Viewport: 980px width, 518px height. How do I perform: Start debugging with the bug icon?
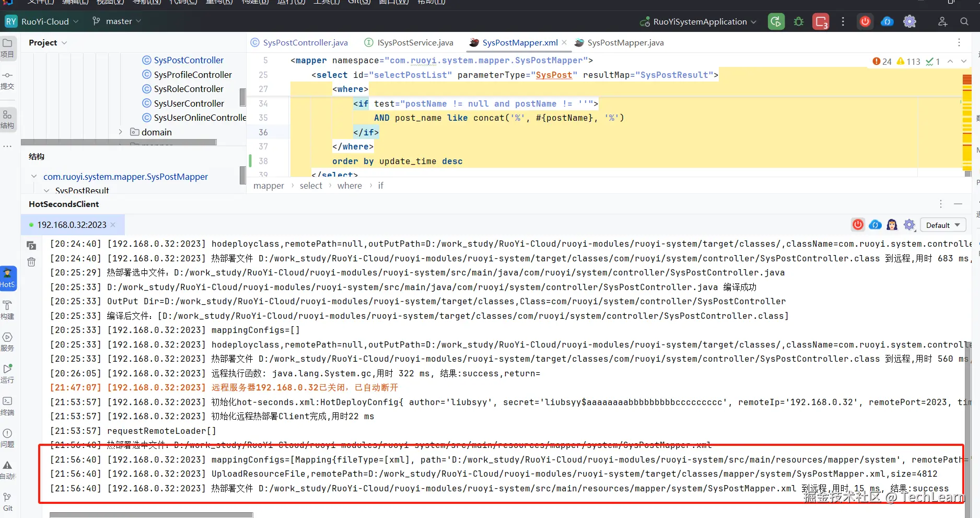[x=799, y=21]
